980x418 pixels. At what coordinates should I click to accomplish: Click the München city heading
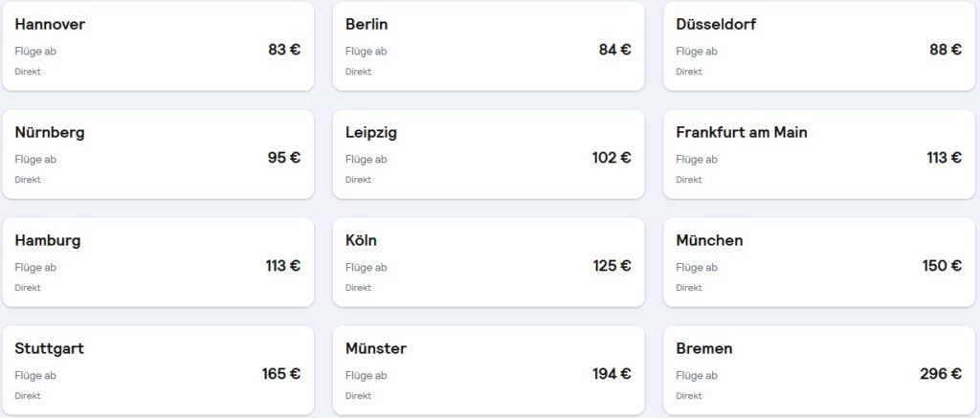click(709, 240)
